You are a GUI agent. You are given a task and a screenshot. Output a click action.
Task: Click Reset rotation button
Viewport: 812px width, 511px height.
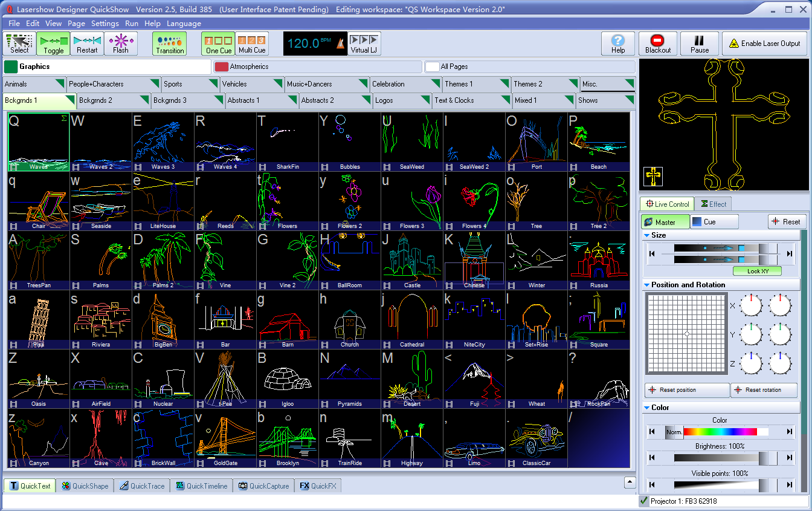coord(764,390)
